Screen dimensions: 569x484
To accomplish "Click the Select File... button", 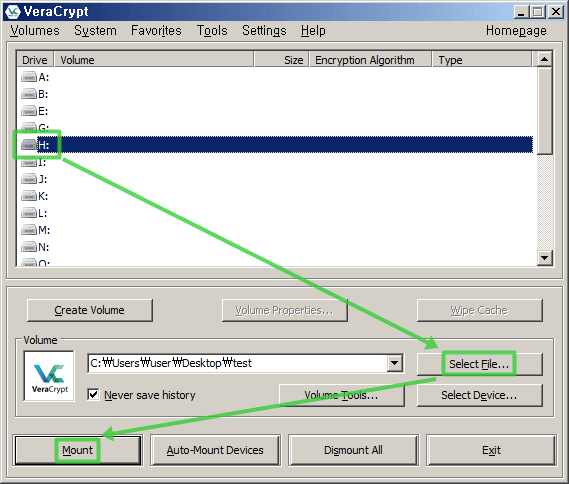I will (x=479, y=364).
